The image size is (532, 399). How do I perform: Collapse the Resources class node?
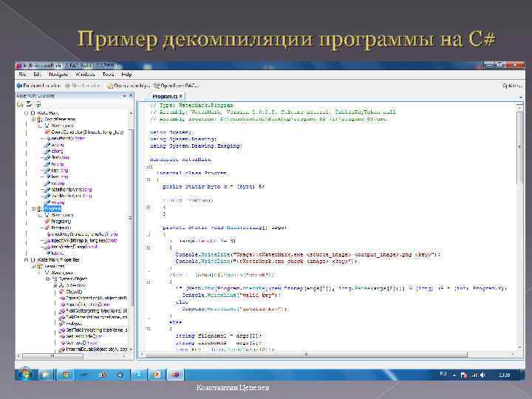[33, 266]
